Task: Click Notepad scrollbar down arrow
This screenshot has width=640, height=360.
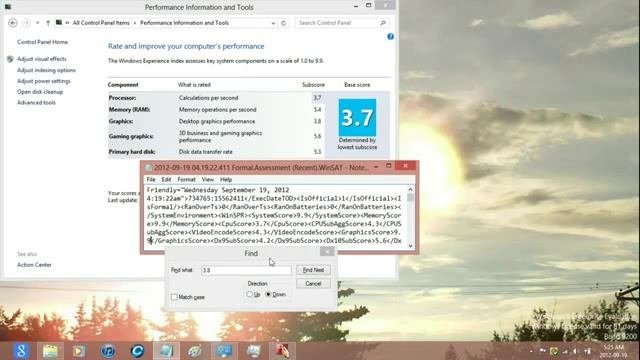Action: 410,246
